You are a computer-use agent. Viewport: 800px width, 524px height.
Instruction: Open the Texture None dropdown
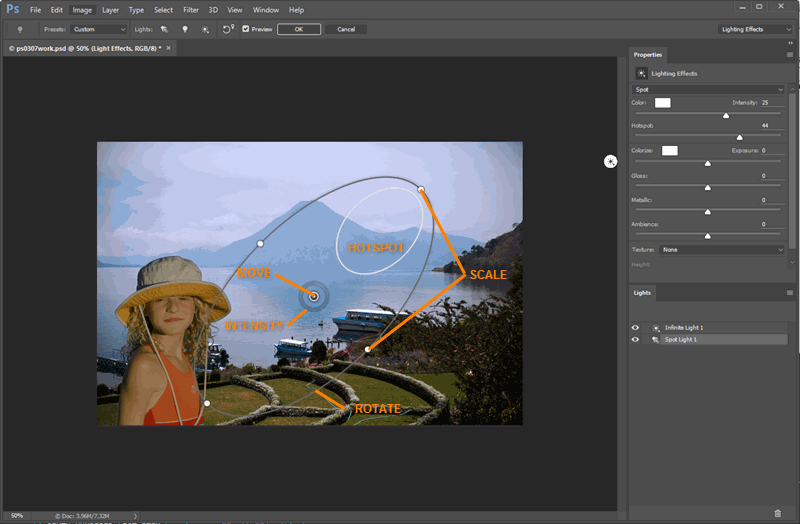pos(721,250)
